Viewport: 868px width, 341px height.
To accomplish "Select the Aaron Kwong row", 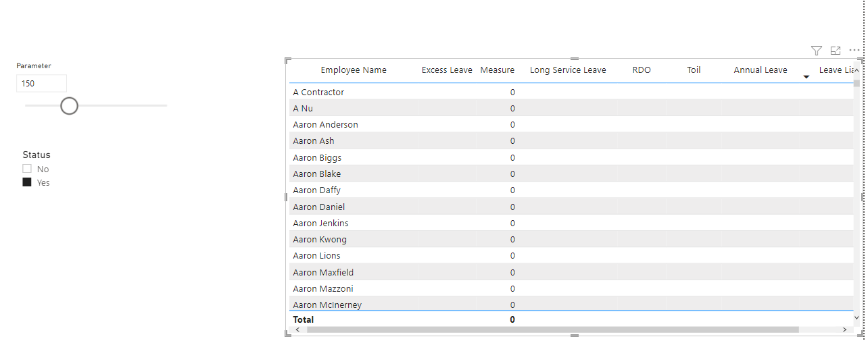I will [571, 239].
